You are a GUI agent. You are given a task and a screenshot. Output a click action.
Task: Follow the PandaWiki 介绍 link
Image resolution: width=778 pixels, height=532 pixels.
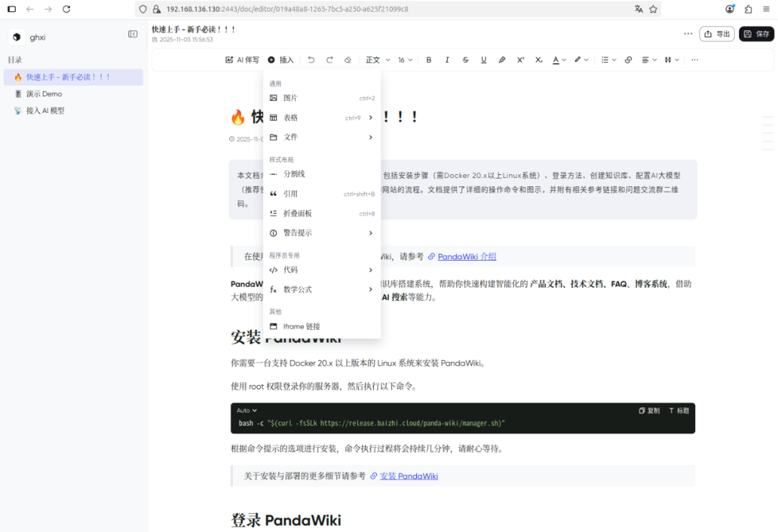467,256
